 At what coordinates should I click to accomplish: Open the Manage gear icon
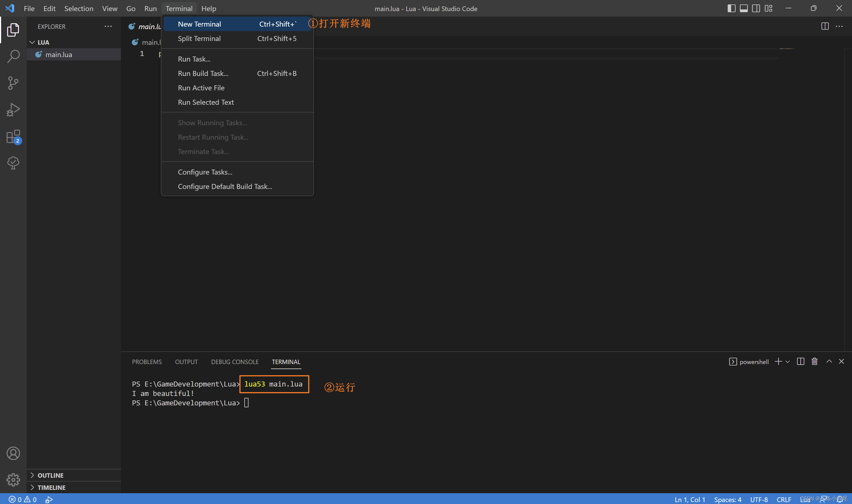(13, 480)
